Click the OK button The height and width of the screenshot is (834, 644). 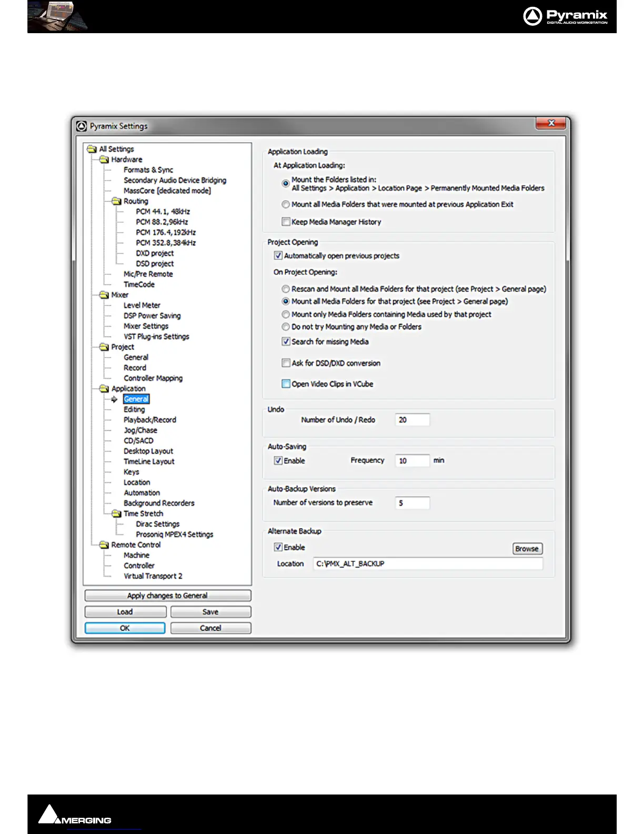coord(125,628)
